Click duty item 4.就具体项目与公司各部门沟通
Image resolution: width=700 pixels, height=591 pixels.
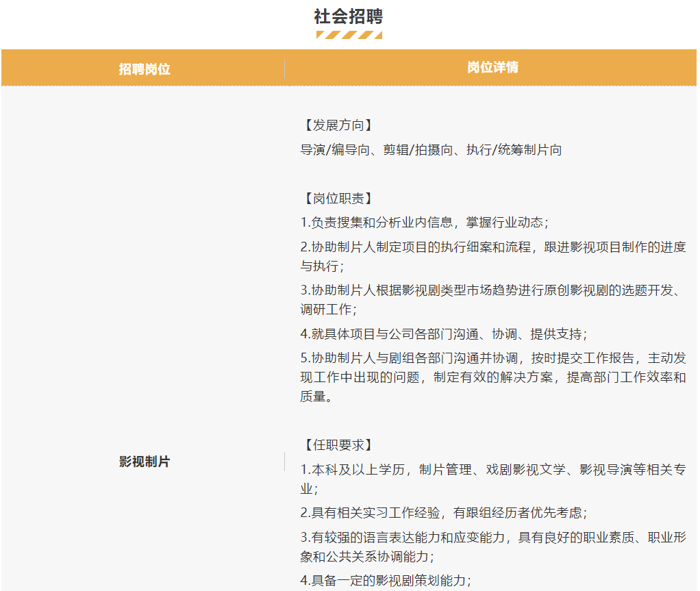tap(443, 334)
